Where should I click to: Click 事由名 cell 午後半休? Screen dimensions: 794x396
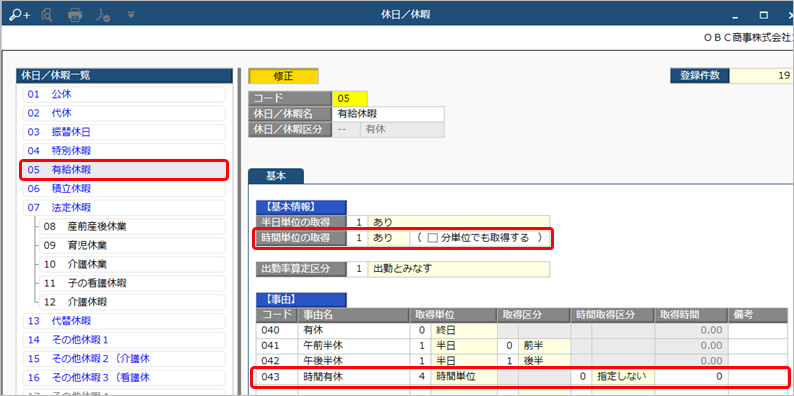pyautogui.click(x=353, y=361)
